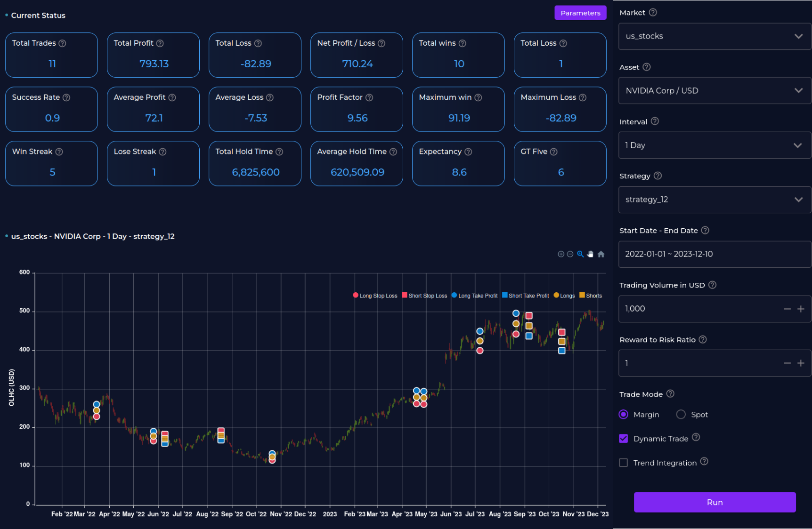812x529 pixels.
Task: Open help icon next to Dynamic Trade
Action: click(696, 437)
